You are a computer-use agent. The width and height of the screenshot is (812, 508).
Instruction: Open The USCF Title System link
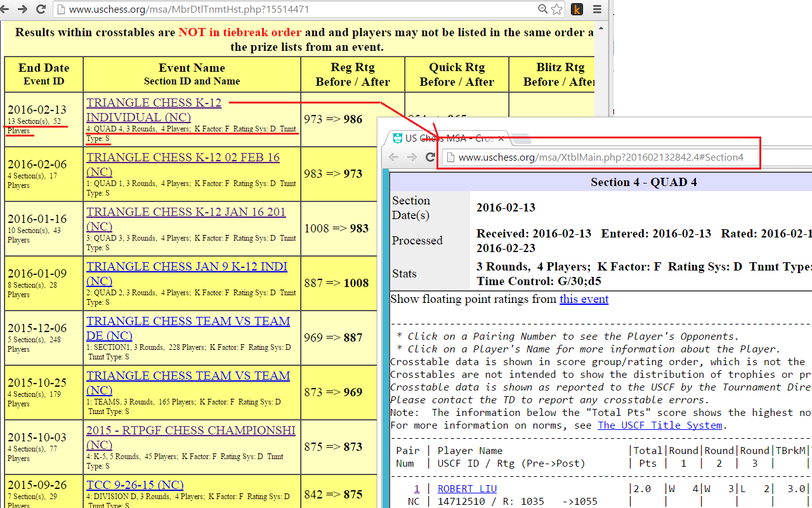660,425
